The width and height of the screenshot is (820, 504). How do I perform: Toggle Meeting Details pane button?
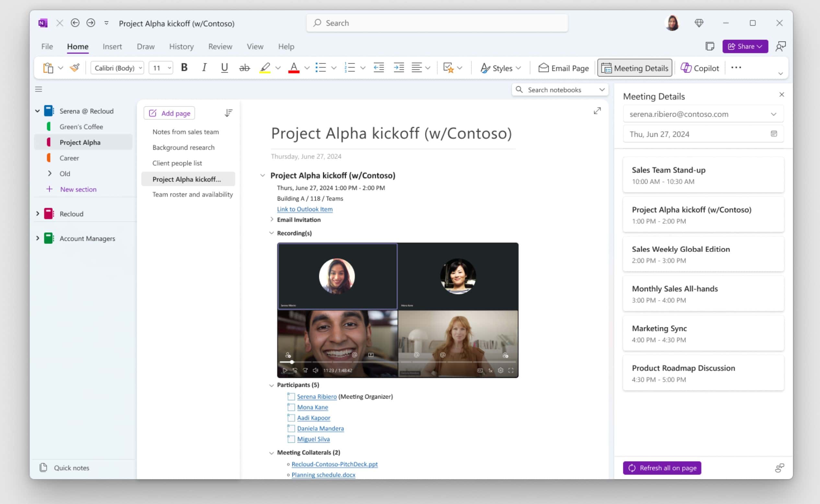click(x=635, y=68)
